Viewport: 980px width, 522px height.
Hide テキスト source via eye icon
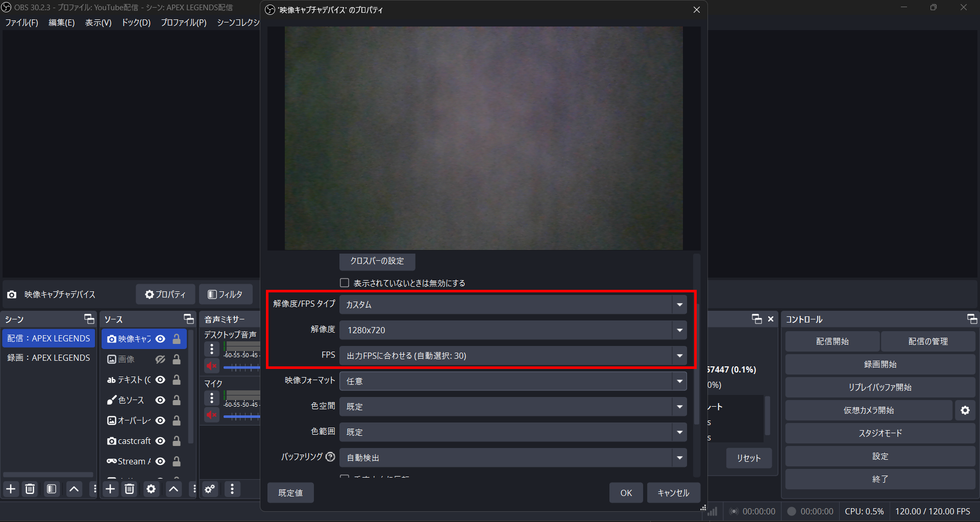160,380
